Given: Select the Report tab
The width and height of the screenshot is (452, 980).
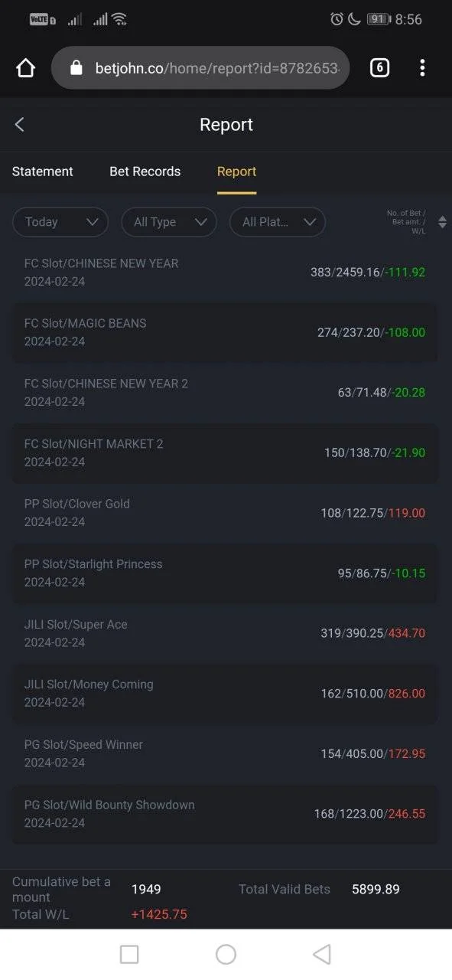Looking at the screenshot, I should point(236,171).
